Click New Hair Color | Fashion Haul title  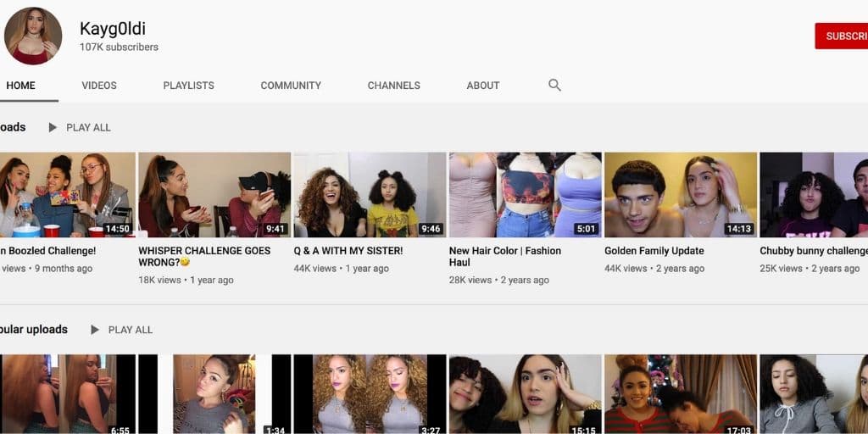505,256
